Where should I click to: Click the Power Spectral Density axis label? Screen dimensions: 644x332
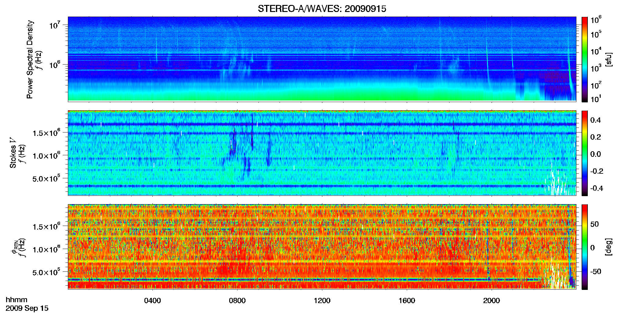click(30, 59)
